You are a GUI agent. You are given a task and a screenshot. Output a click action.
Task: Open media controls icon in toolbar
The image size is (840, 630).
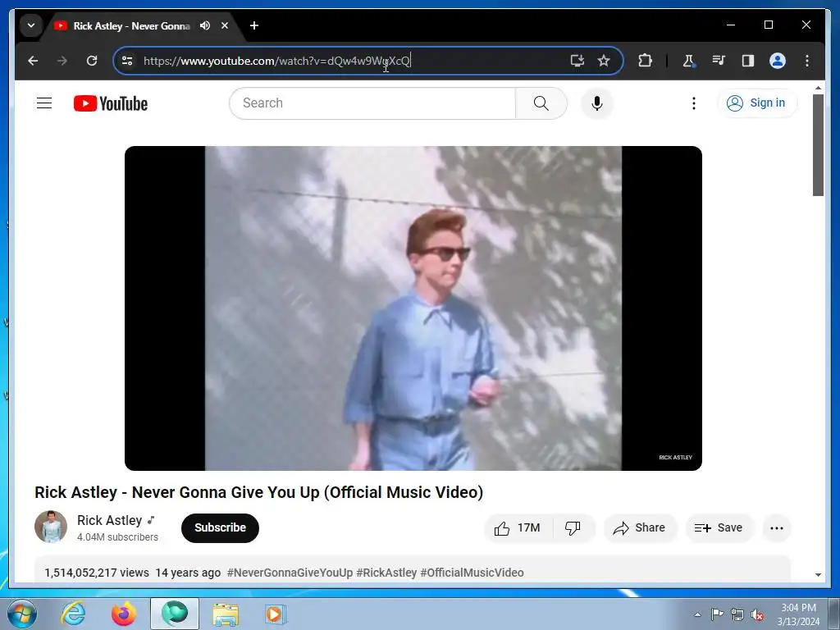pos(719,61)
